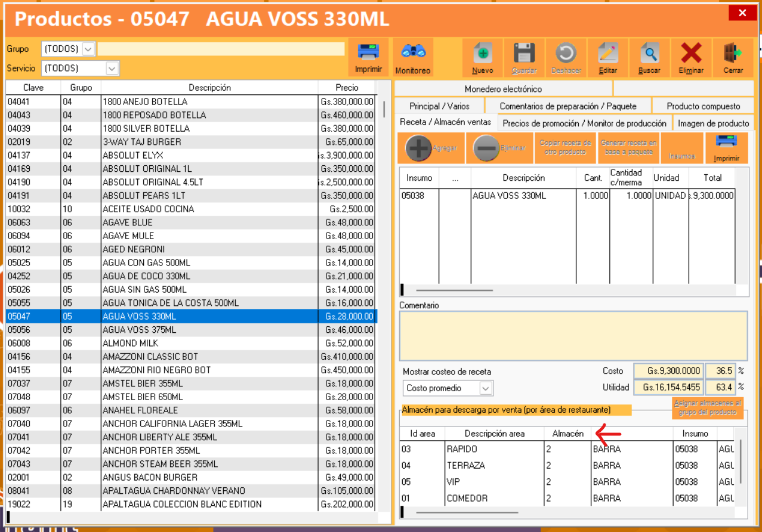Select insumo 05038 row in recipe grid
Viewport: 762px width, 532px height.
pyautogui.click(x=567, y=196)
